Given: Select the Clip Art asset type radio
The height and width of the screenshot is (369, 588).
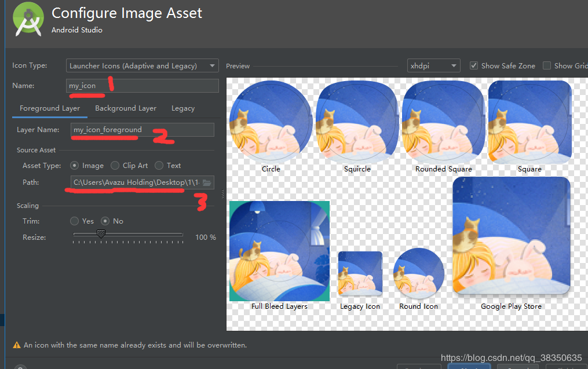Looking at the screenshot, I should click(115, 165).
